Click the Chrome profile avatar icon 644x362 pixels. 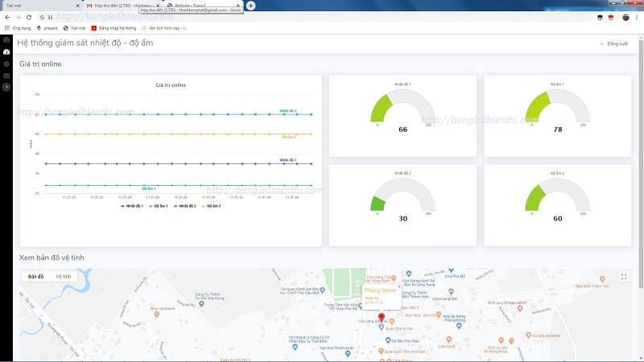pos(625,17)
